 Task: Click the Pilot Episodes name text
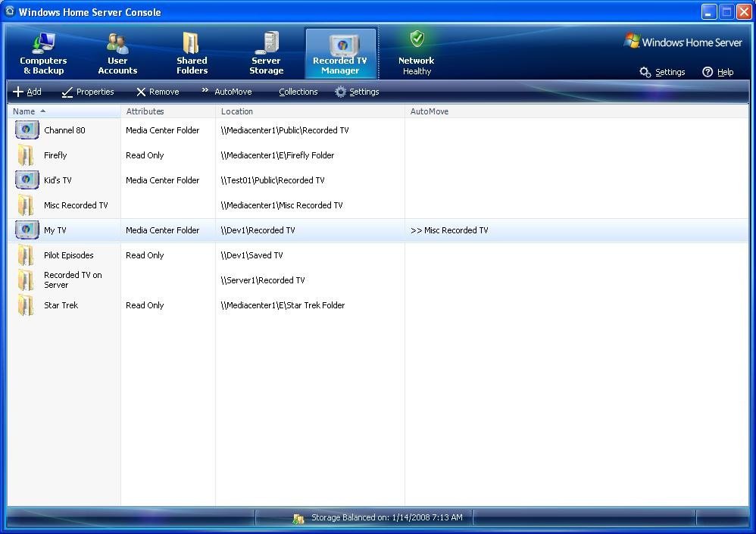[68, 255]
